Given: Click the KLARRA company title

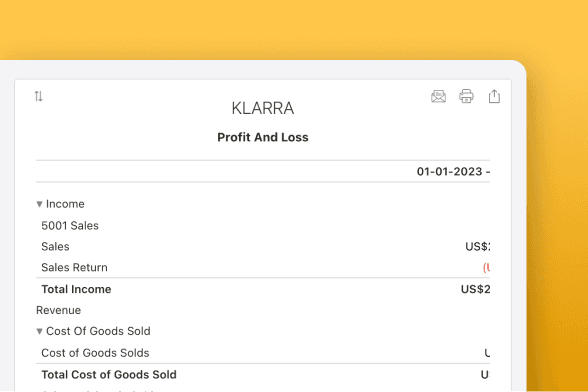Looking at the screenshot, I should [x=262, y=108].
